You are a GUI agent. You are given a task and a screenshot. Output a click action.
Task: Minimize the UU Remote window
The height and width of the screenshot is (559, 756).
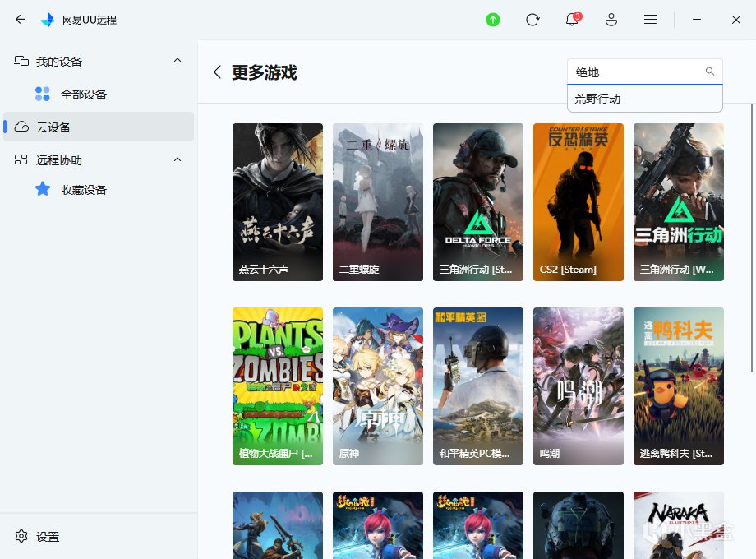[697, 19]
